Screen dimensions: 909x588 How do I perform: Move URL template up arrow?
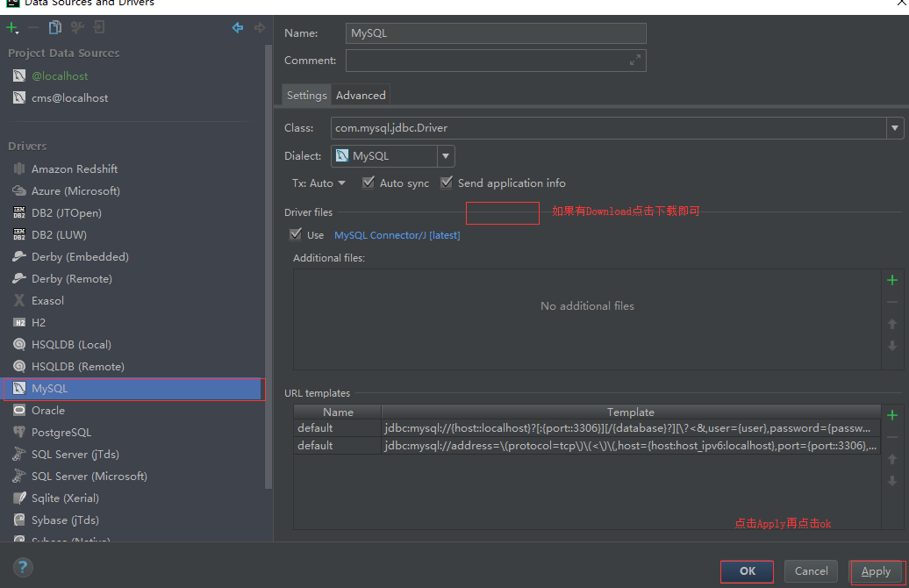pyautogui.click(x=892, y=459)
